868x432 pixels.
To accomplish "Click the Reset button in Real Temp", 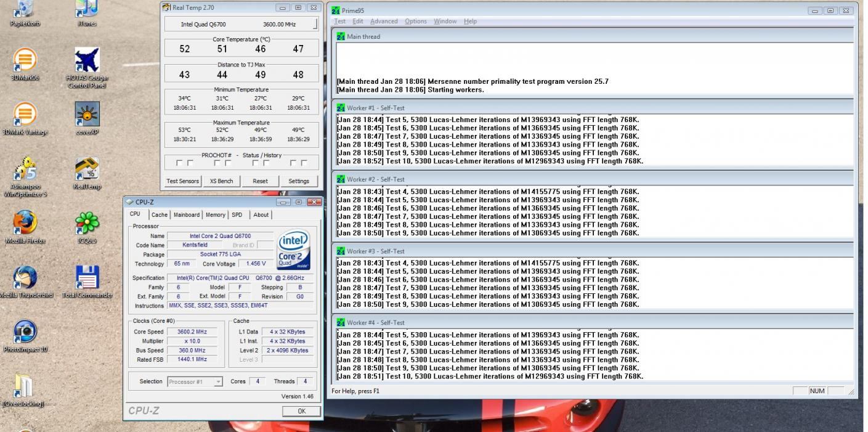I will pos(260,181).
